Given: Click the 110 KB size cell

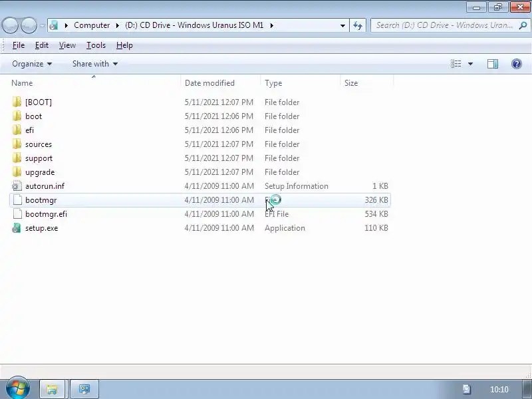Looking at the screenshot, I should click(x=376, y=228).
